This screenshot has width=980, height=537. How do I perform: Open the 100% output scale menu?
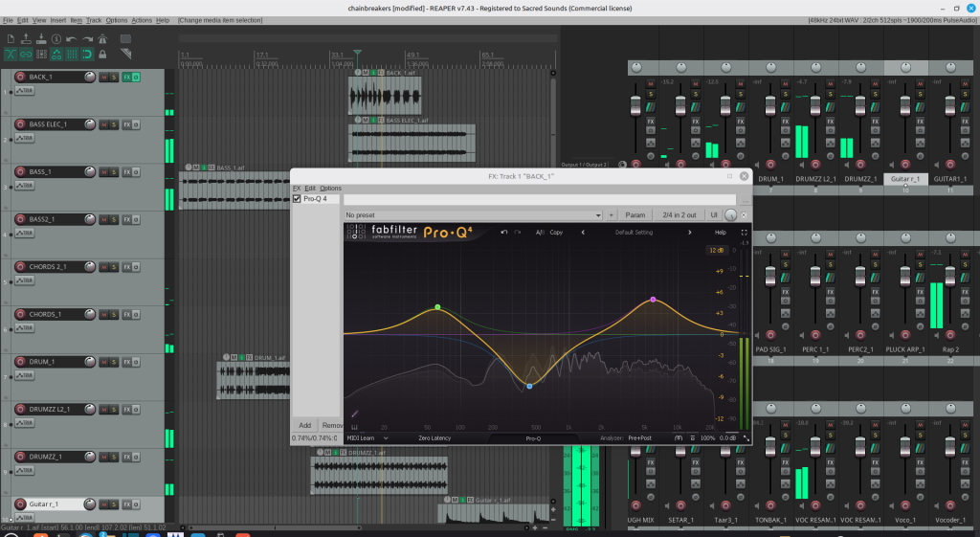click(x=707, y=438)
